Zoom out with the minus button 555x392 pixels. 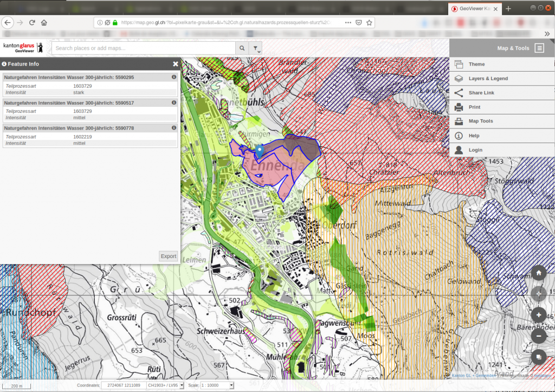(x=539, y=336)
